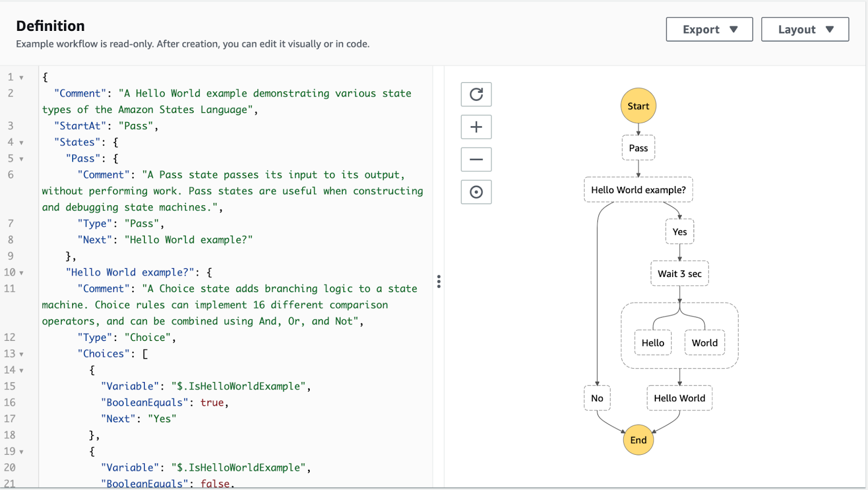Collapse the code block at line 1

pyautogui.click(x=22, y=78)
